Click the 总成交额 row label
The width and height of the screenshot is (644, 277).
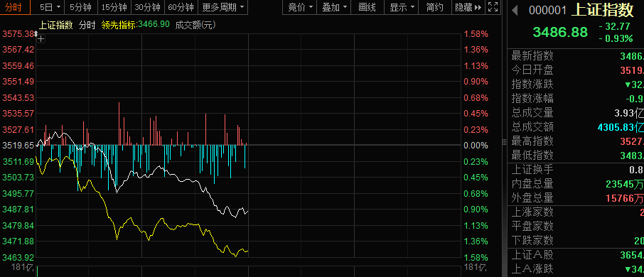click(x=532, y=127)
